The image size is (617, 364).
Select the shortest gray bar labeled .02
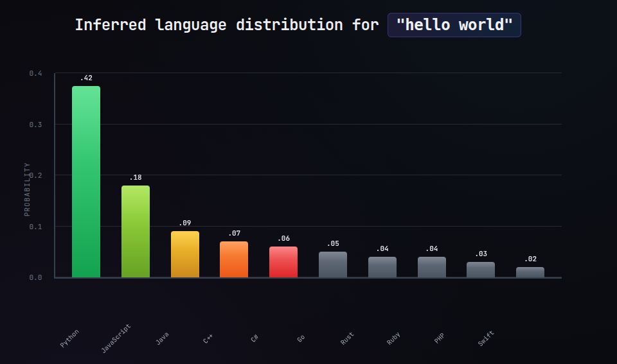coord(530,272)
